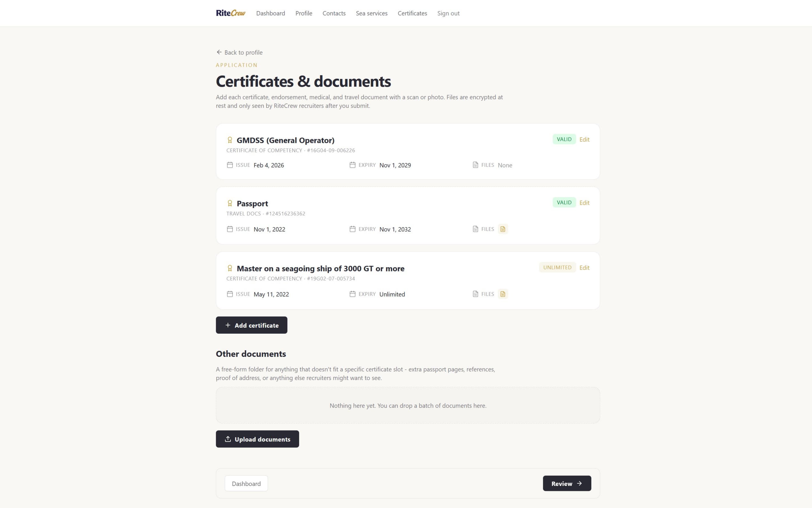Viewport: 812px width, 508px height.
Task: Click issue date May 11, 2022
Action: click(271, 294)
